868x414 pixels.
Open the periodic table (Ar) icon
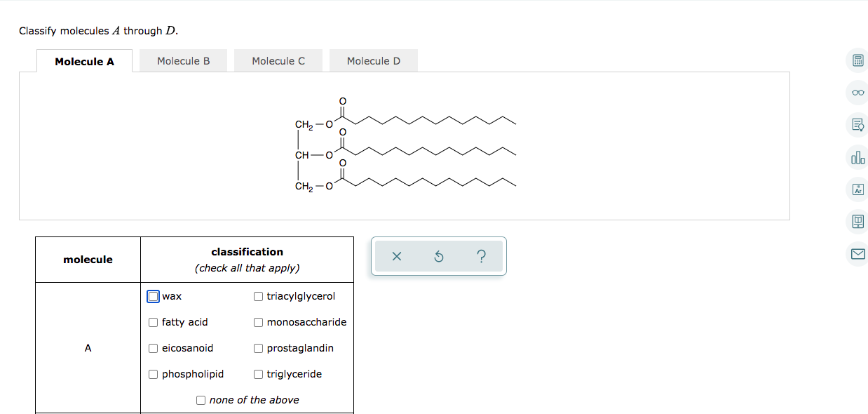pos(857,189)
